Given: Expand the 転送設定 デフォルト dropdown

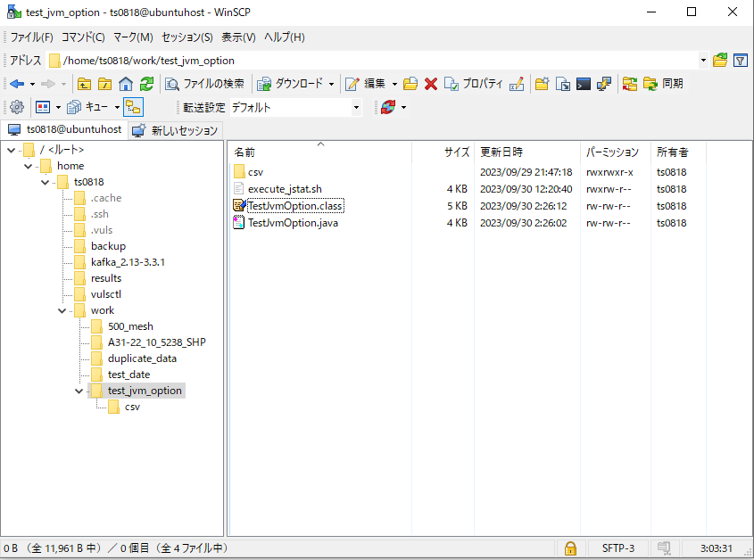Looking at the screenshot, I should pos(356,106).
